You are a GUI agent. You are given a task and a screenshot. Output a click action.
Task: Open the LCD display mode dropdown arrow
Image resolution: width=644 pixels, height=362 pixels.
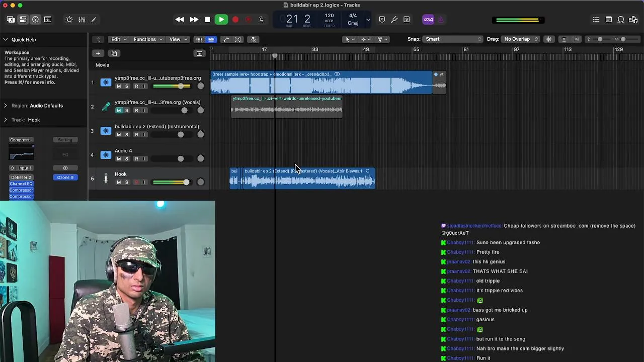click(368, 20)
